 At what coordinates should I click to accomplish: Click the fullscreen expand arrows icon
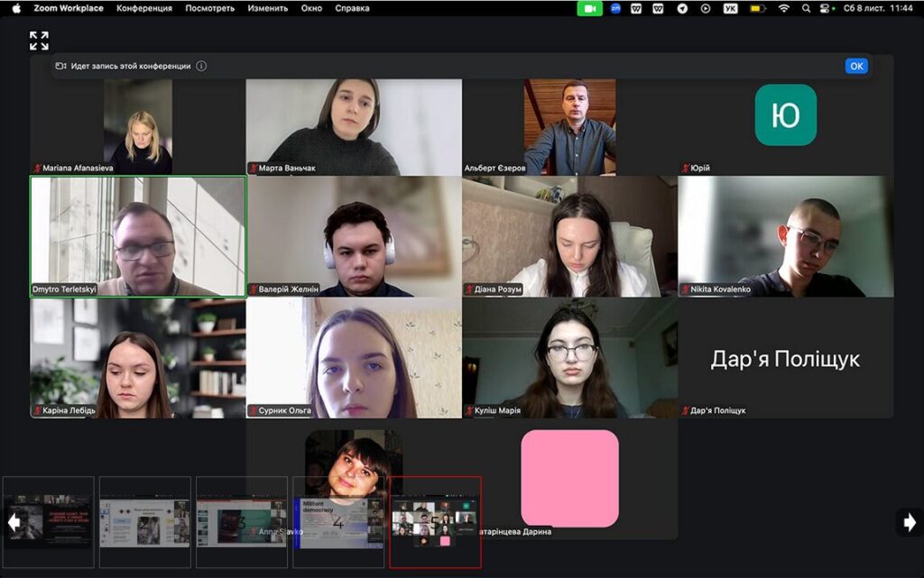(39, 41)
